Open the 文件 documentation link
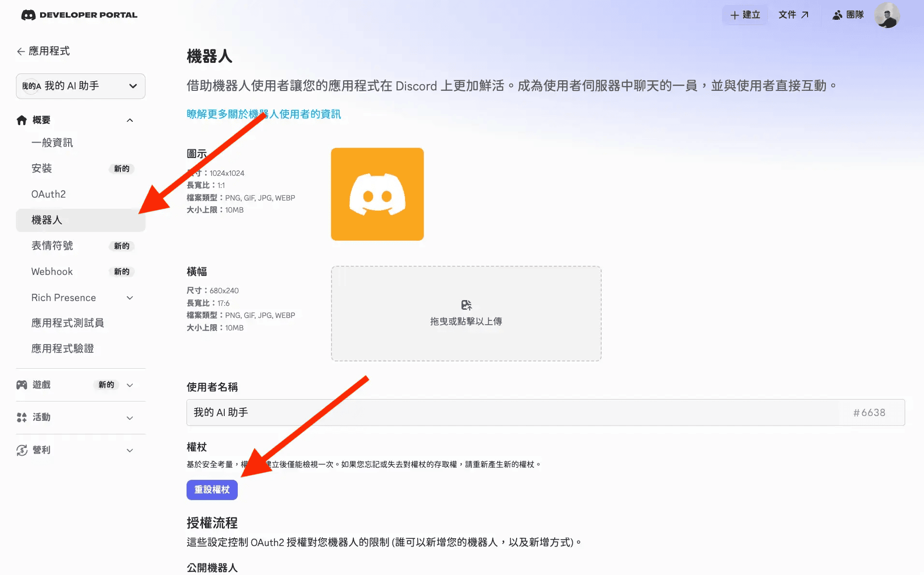 pyautogui.click(x=794, y=15)
